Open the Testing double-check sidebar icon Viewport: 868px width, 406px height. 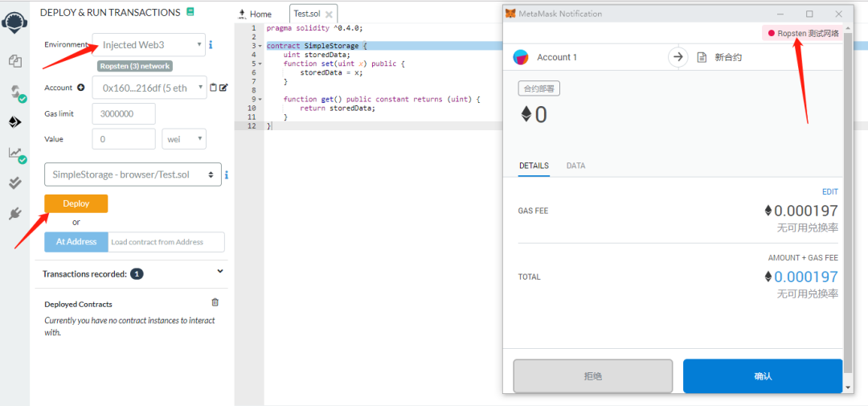coord(15,182)
